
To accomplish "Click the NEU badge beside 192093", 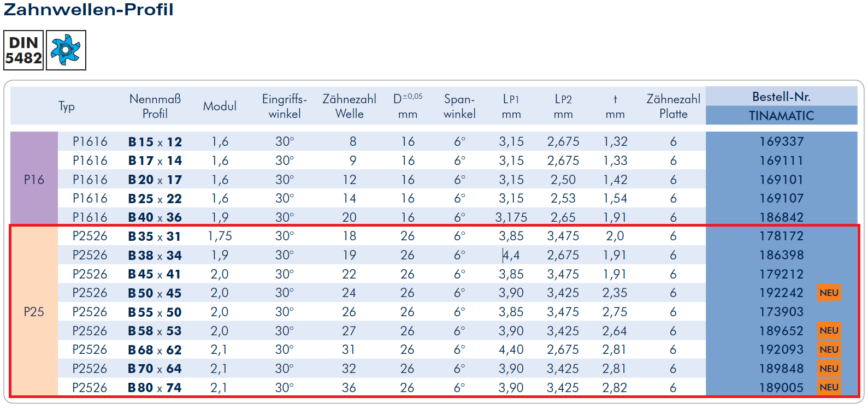I will pyautogui.click(x=829, y=349).
